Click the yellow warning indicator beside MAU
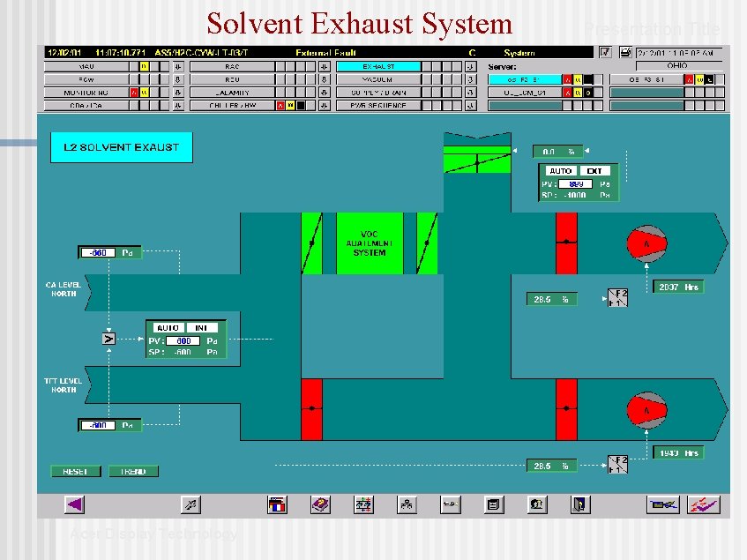 (145, 67)
